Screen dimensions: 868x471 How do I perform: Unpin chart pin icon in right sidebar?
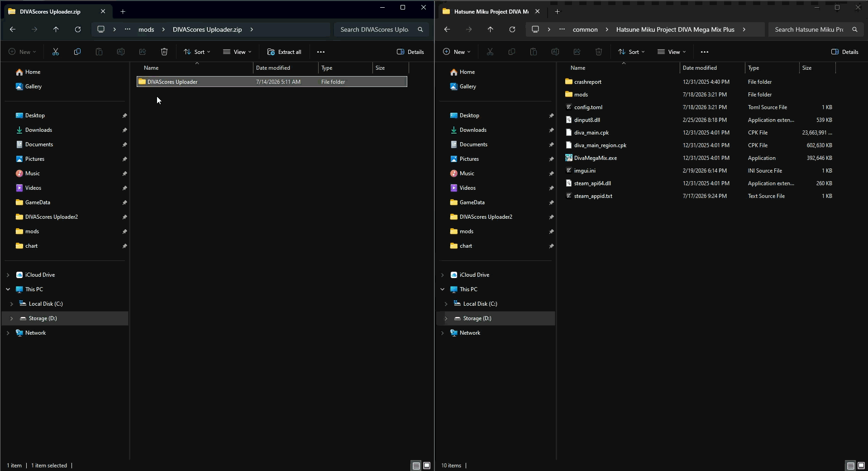(551, 246)
